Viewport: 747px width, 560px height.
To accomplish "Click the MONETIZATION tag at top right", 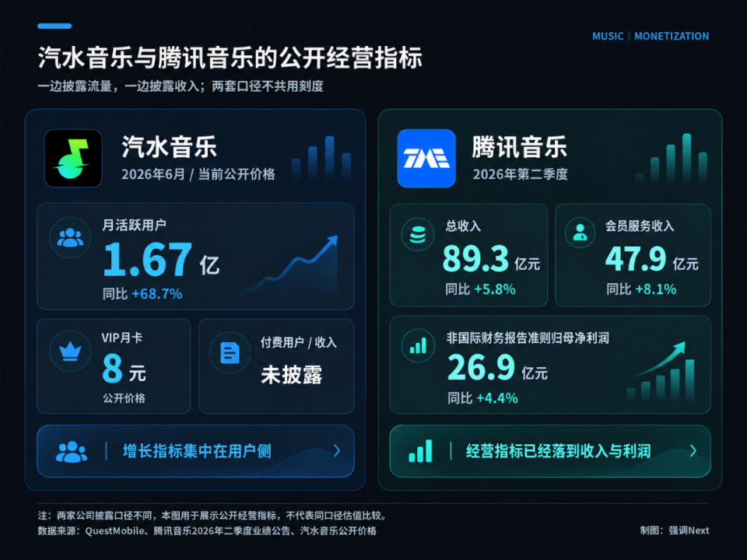I will click(x=672, y=37).
